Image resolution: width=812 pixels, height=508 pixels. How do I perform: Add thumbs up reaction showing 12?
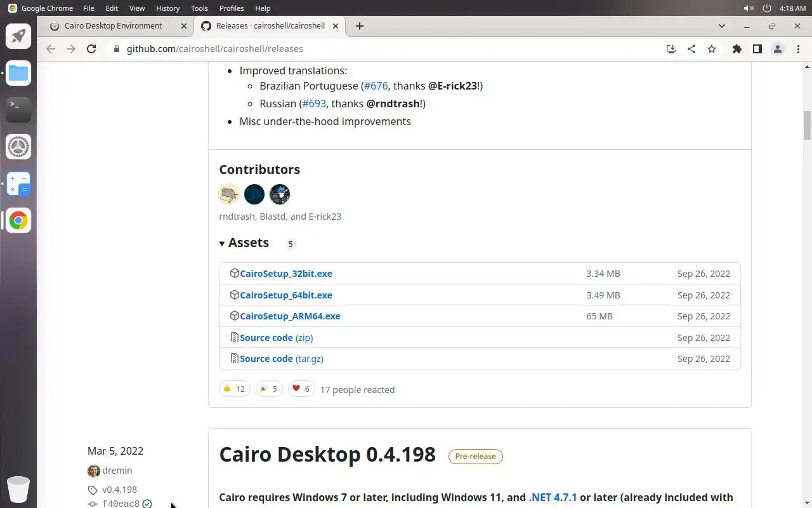point(235,389)
